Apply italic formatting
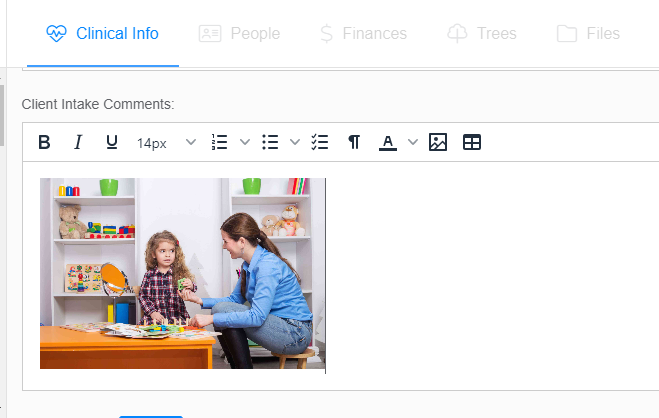This screenshot has height=418, width=659. pos(78,142)
